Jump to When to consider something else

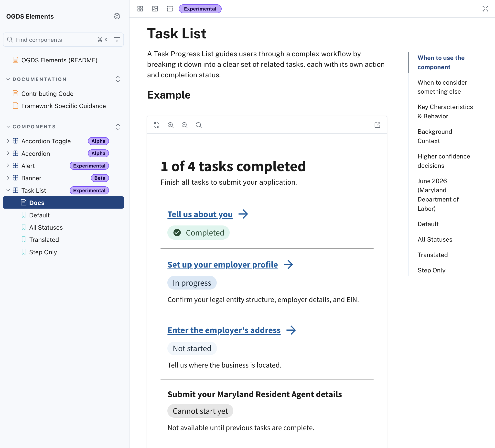(442, 87)
